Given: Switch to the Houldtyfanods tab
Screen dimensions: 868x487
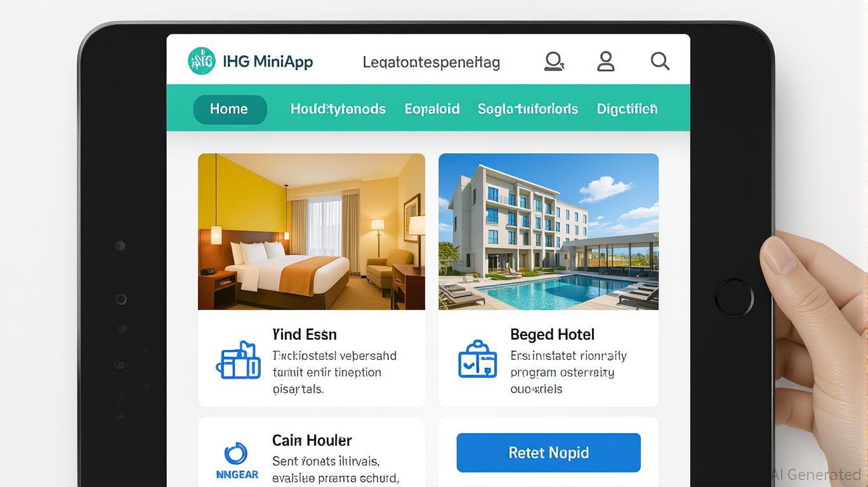Looking at the screenshot, I should [x=338, y=109].
